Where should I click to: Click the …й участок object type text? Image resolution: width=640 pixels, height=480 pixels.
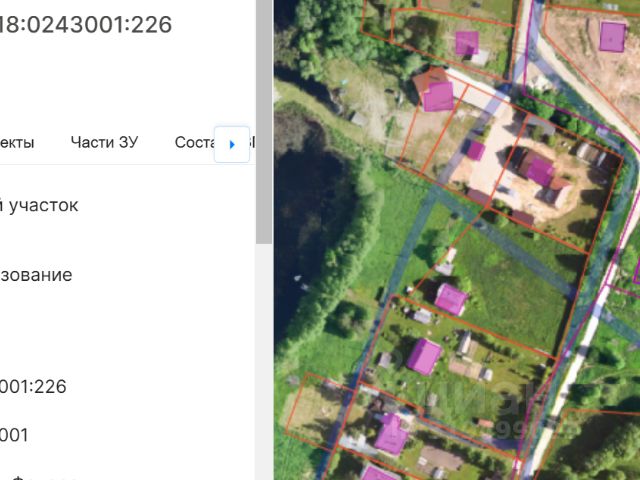click(x=39, y=205)
